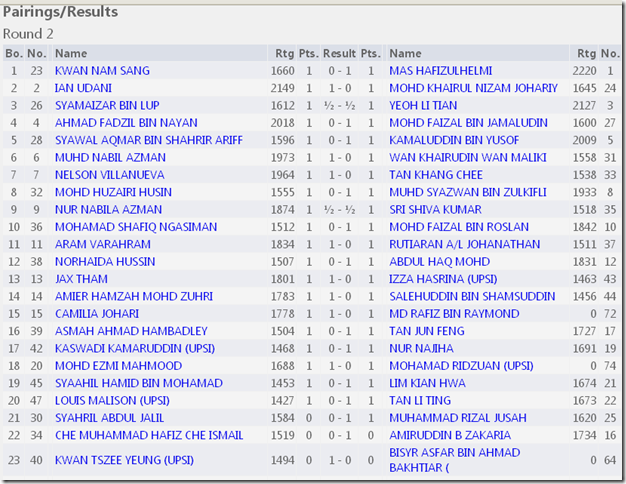Open KAMALUDDIN BIN YUSOF profile link
Screen dimensions: 626x484
coord(454,140)
